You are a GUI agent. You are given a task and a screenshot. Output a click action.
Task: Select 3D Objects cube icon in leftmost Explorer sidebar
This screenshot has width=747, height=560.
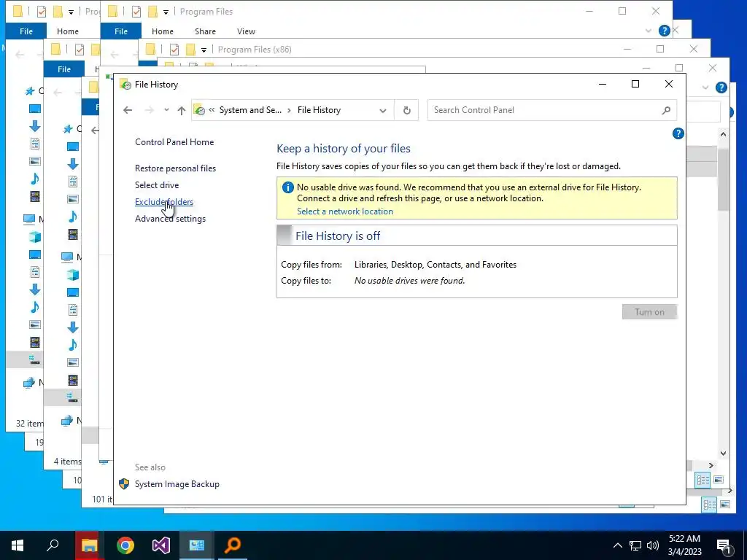point(35,237)
